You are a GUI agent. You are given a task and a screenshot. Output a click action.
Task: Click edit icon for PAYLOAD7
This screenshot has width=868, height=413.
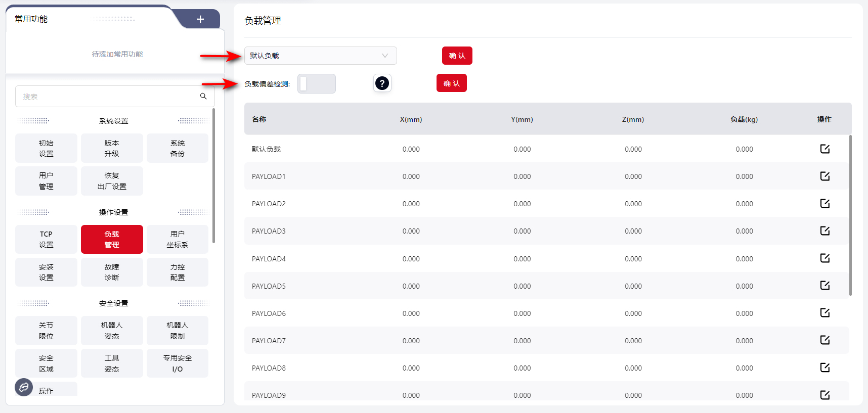coord(824,340)
